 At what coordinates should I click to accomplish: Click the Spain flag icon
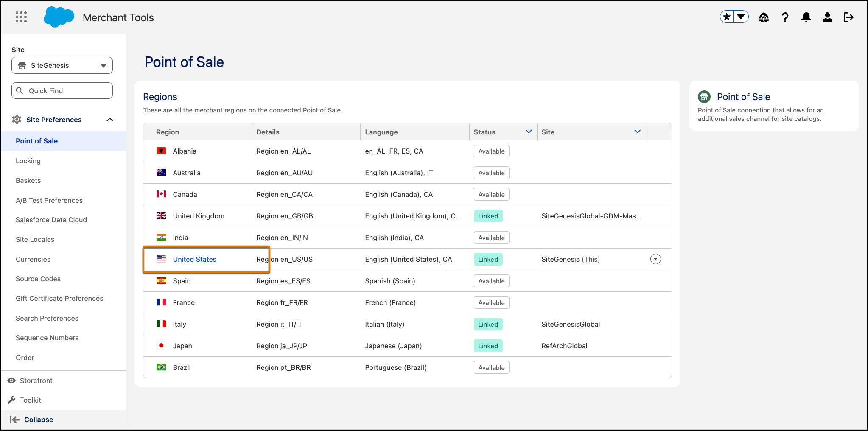point(161,281)
